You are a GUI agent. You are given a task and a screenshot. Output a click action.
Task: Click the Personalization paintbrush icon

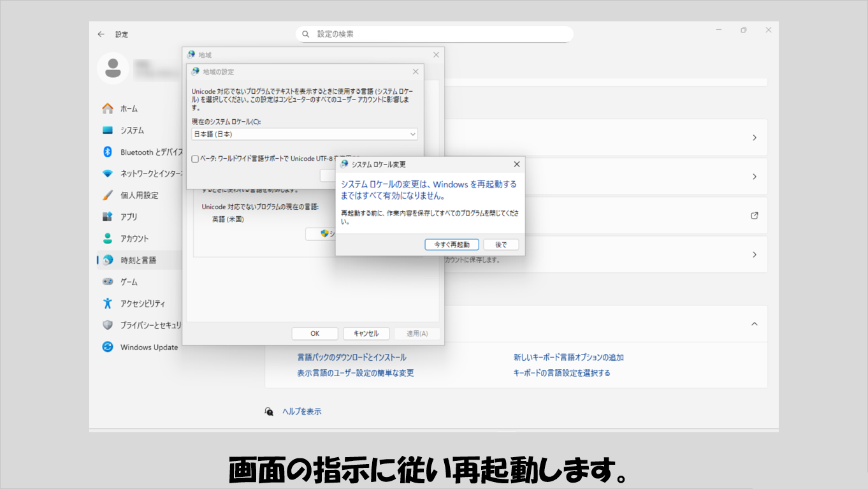point(108,195)
